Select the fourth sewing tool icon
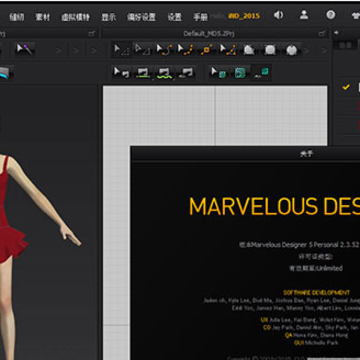The image size is (360, 360). (x=186, y=73)
